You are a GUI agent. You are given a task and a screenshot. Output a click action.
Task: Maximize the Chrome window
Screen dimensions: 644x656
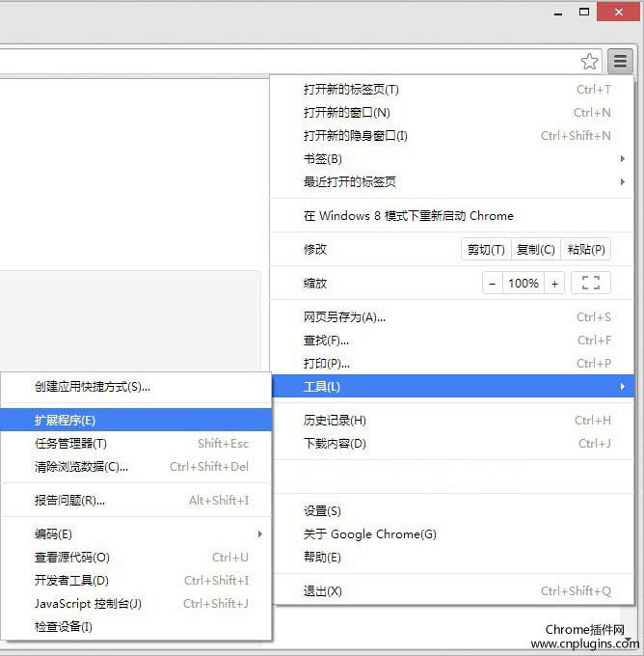pyautogui.click(x=584, y=12)
